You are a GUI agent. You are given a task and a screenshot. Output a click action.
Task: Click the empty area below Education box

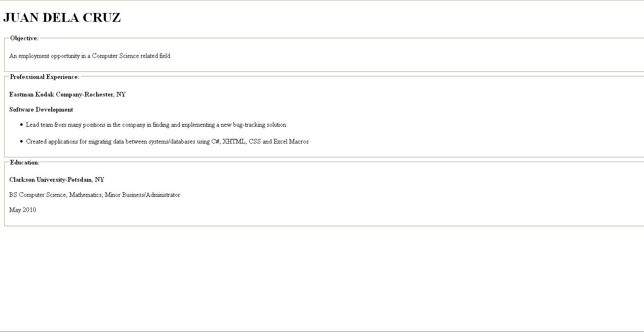pyautogui.click(x=322, y=277)
